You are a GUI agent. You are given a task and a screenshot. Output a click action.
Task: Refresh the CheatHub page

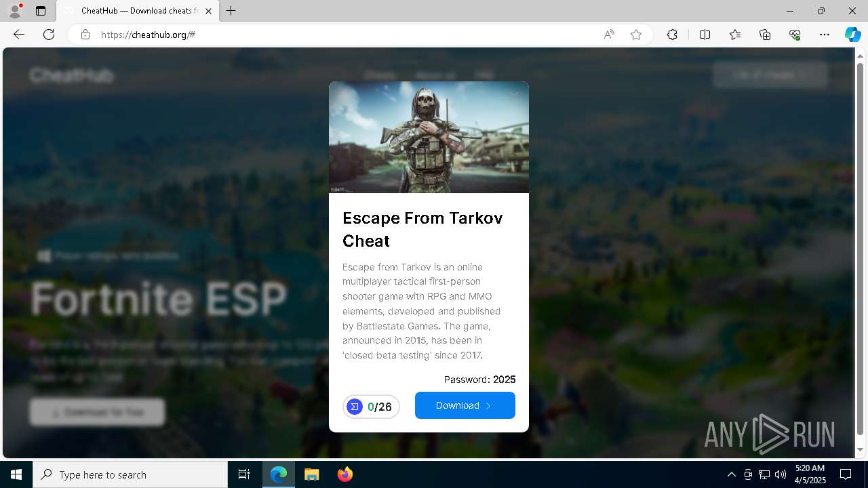pos(49,35)
